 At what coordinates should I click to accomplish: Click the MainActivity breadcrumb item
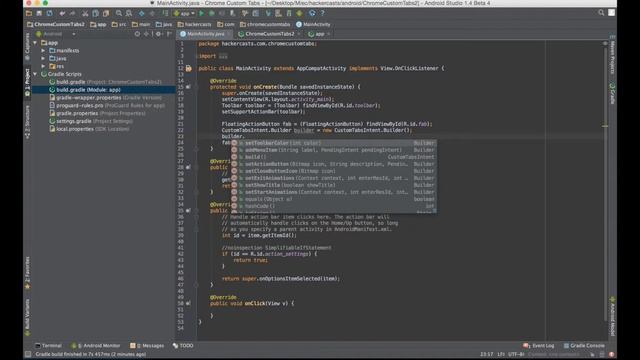point(313,24)
